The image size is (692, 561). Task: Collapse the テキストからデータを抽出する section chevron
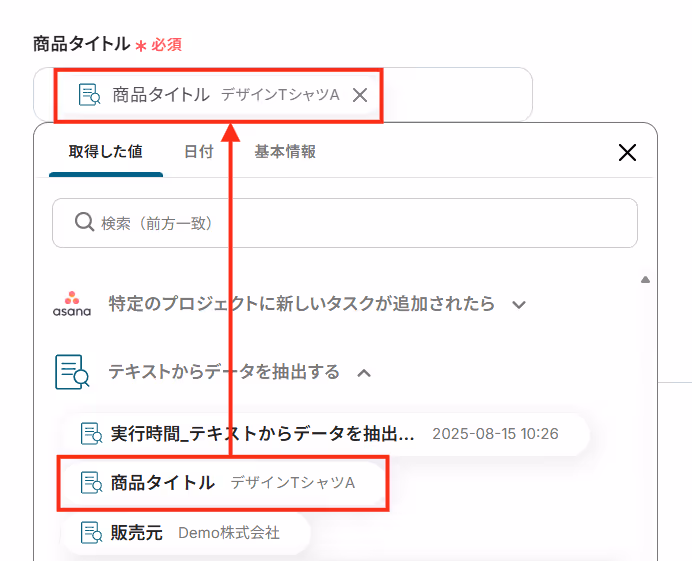point(364,373)
